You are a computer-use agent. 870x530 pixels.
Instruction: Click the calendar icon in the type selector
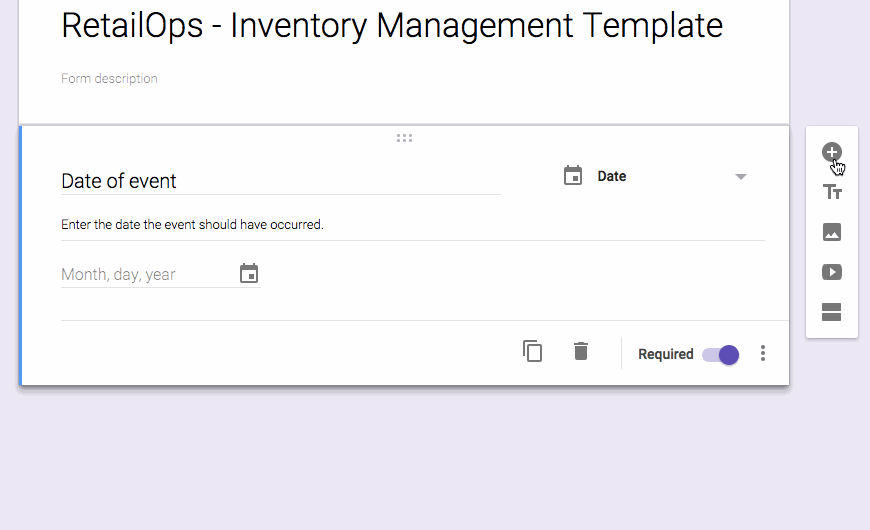573,176
